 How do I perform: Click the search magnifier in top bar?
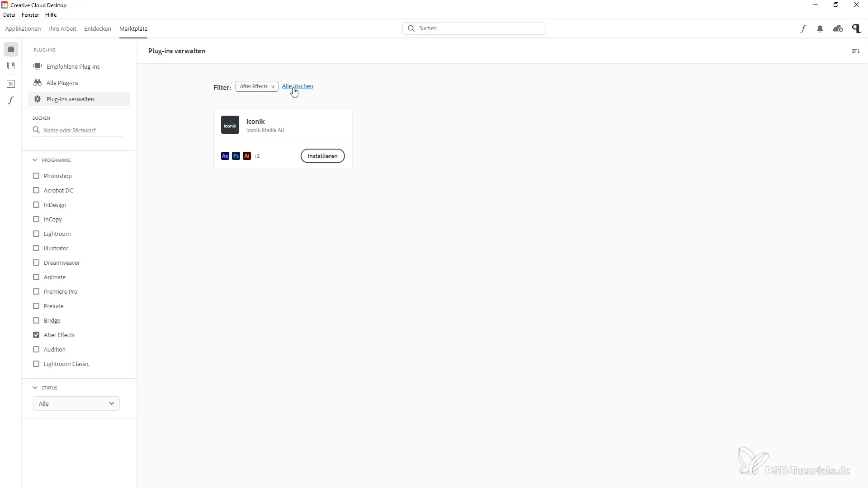coord(411,28)
